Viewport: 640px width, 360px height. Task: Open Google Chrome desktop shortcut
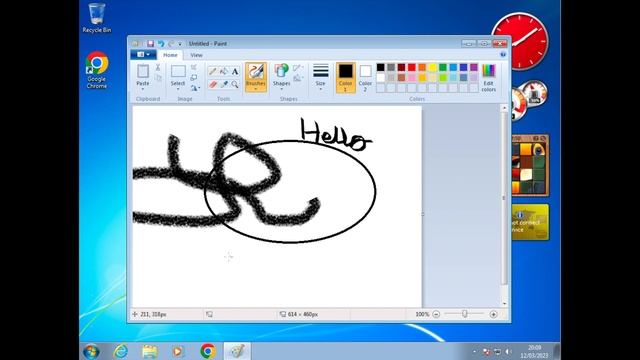[x=97, y=70]
